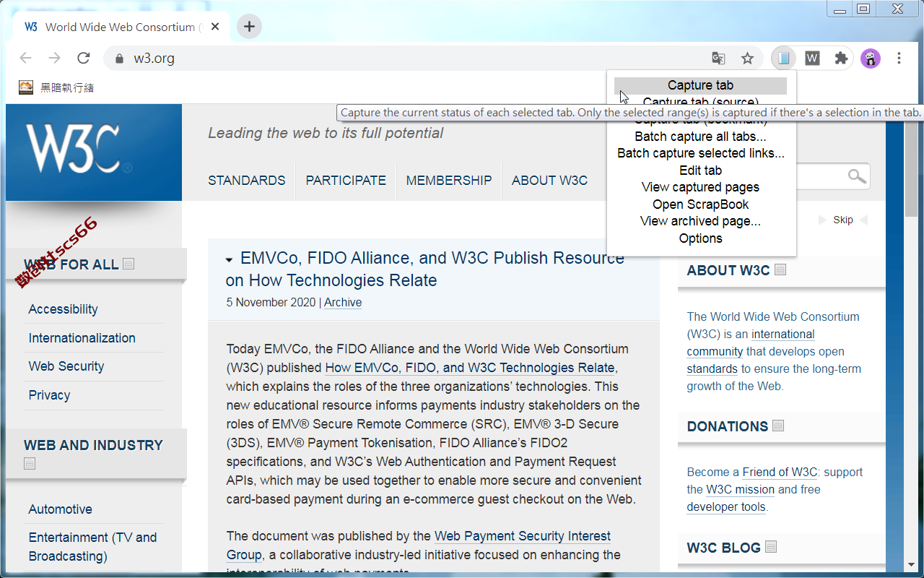Viewport: 924px width, 578px height.
Task: Open the Friend of W3C link
Action: click(x=780, y=473)
